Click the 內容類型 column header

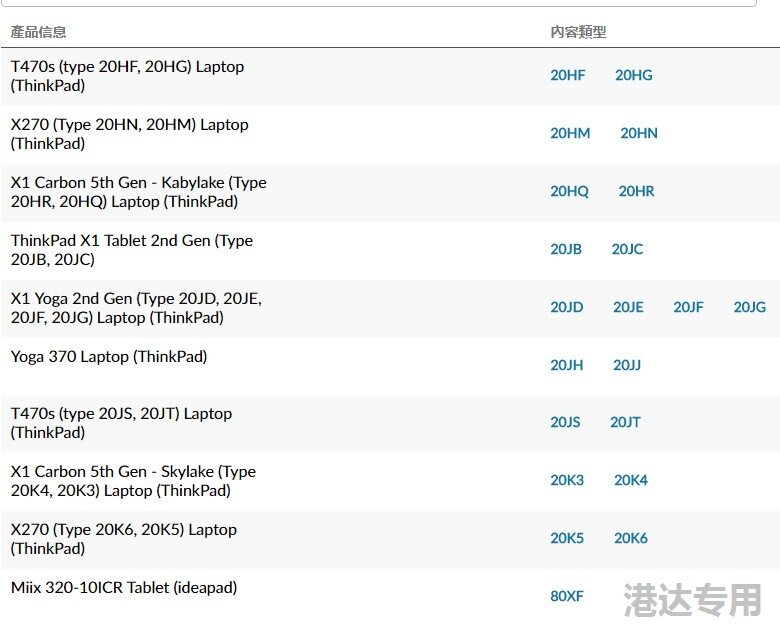tap(578, 32)
